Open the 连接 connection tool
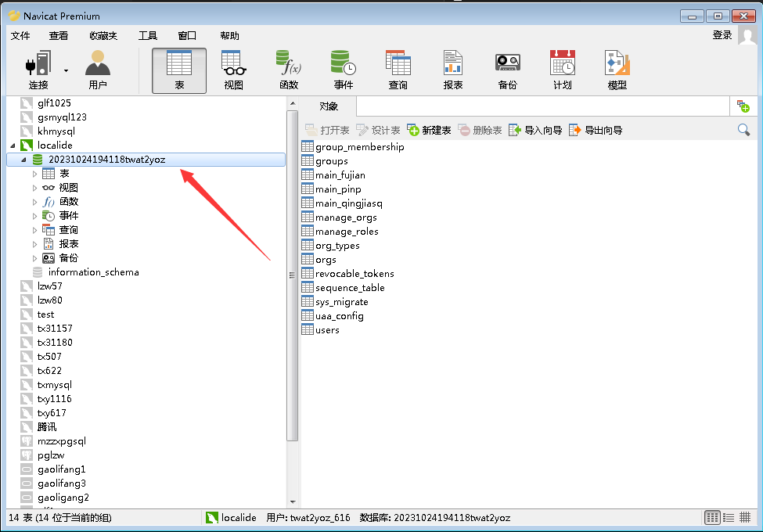This screenshot has height=532, width=763. pyautogui.click(x=38, y=70)
